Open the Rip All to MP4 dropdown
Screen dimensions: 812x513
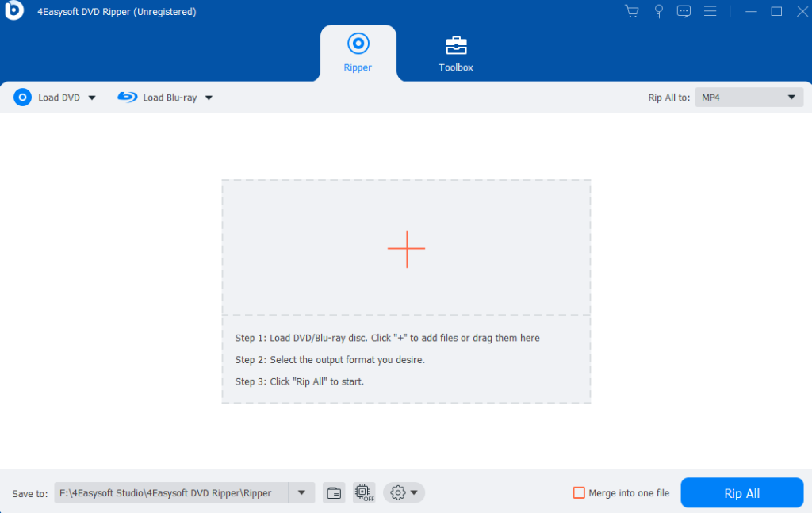[749, 98]
